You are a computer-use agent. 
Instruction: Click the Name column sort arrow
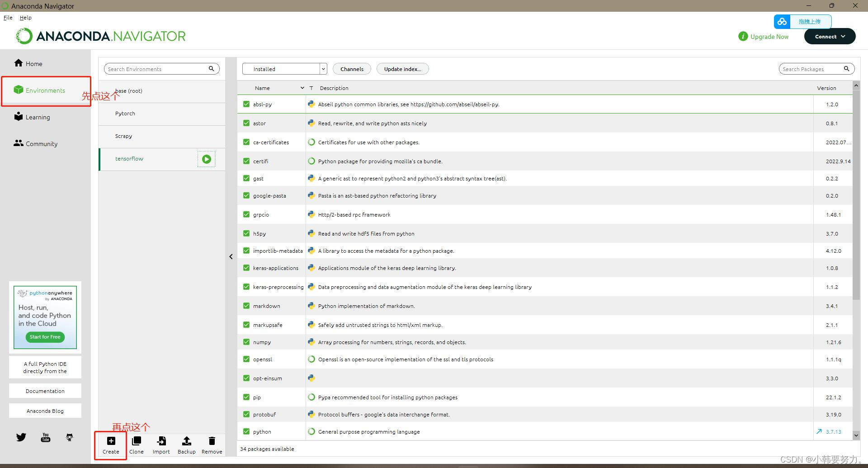(x=302, y=88)
